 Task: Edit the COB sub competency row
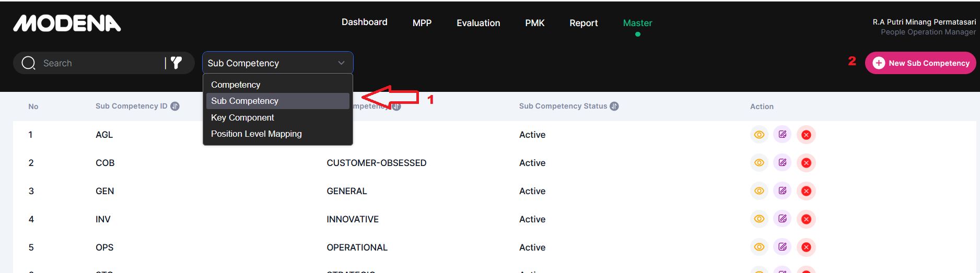point(782,163)
